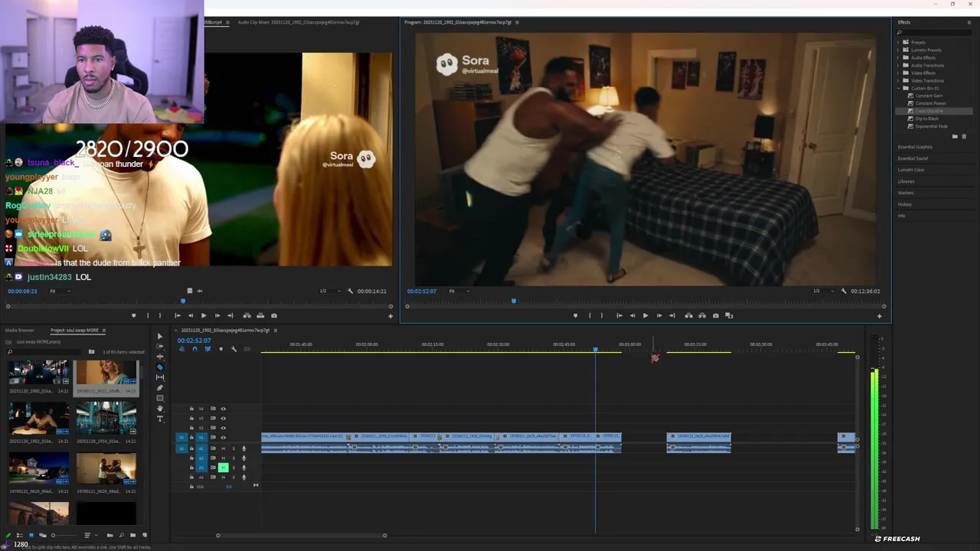Open Program monitor Fit zoom dropdown
This screenshot has width=980, height=551.
click(459, 291)
